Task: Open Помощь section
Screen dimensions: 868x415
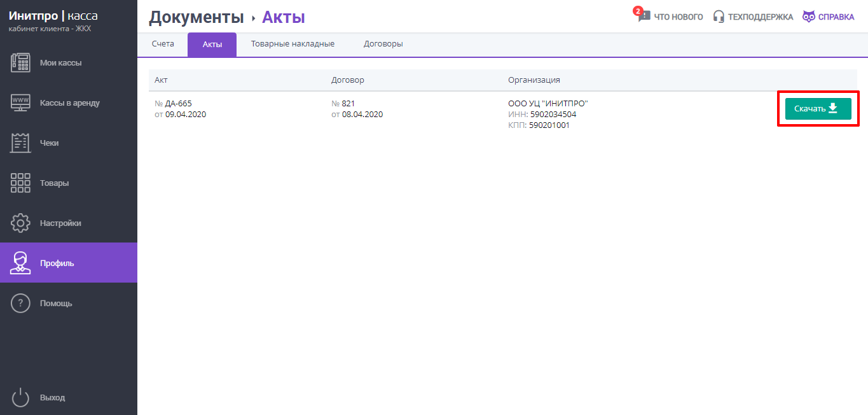Action: coord(69,303)
